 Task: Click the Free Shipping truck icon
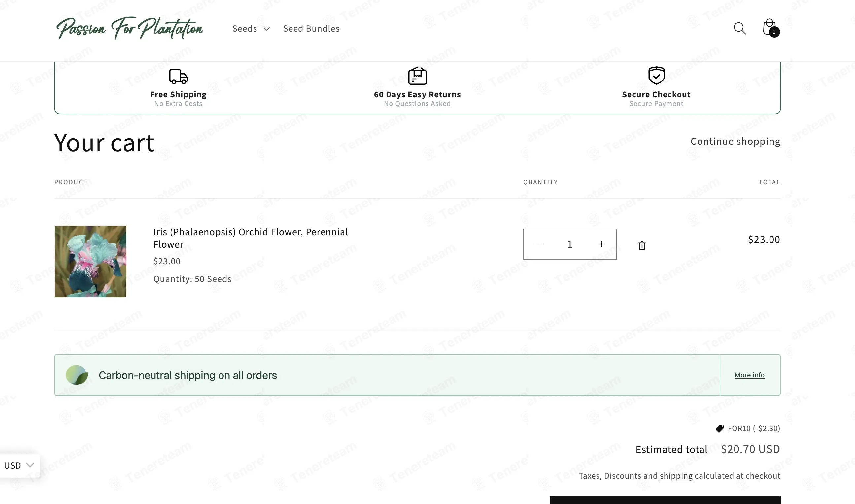click(178, 76)
